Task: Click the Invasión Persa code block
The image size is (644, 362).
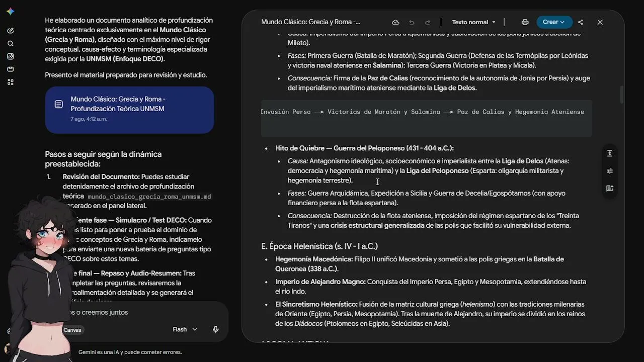Action: [426, 118]
